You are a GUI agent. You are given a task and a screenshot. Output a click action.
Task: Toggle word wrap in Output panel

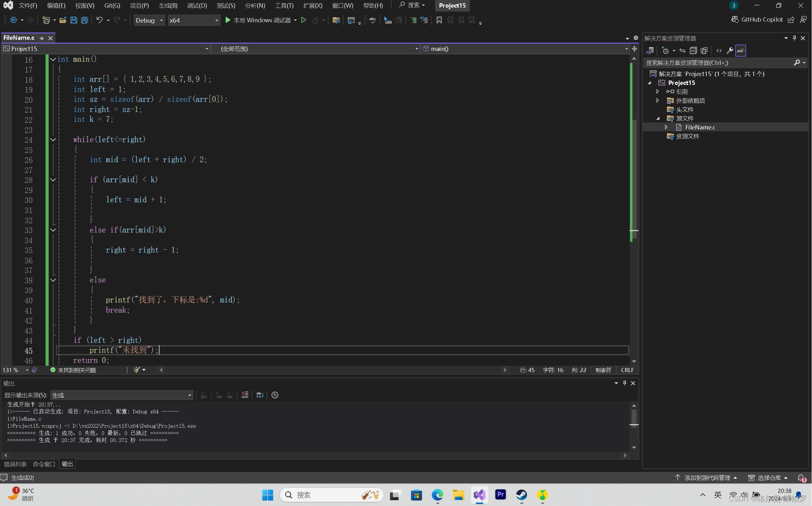[260, 395]
